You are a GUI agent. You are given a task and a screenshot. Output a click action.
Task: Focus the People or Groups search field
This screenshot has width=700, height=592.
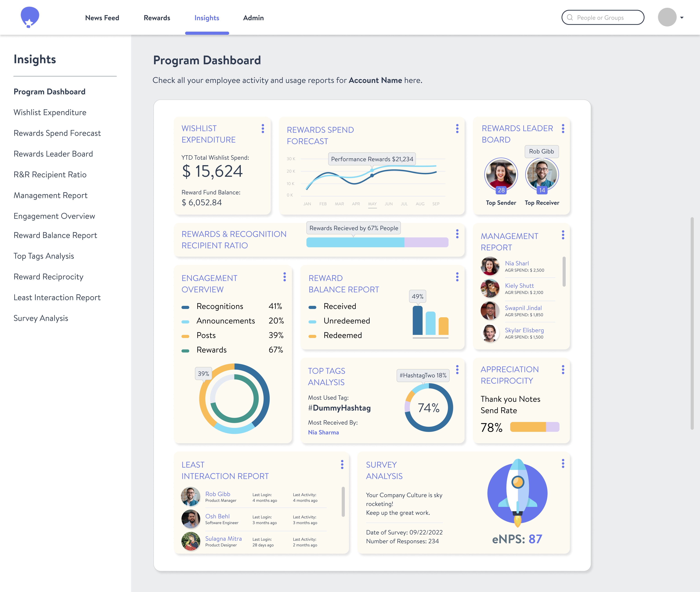[603, 17]
